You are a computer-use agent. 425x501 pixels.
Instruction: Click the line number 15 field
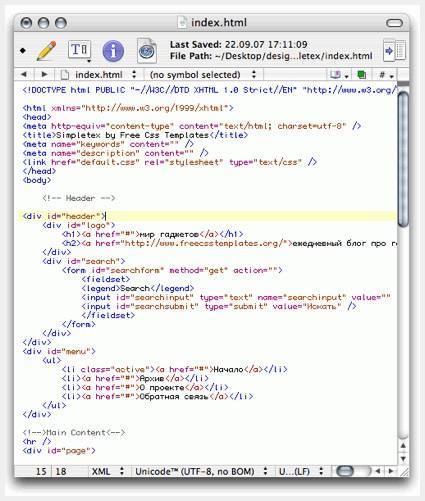click(x=41, y=471)
